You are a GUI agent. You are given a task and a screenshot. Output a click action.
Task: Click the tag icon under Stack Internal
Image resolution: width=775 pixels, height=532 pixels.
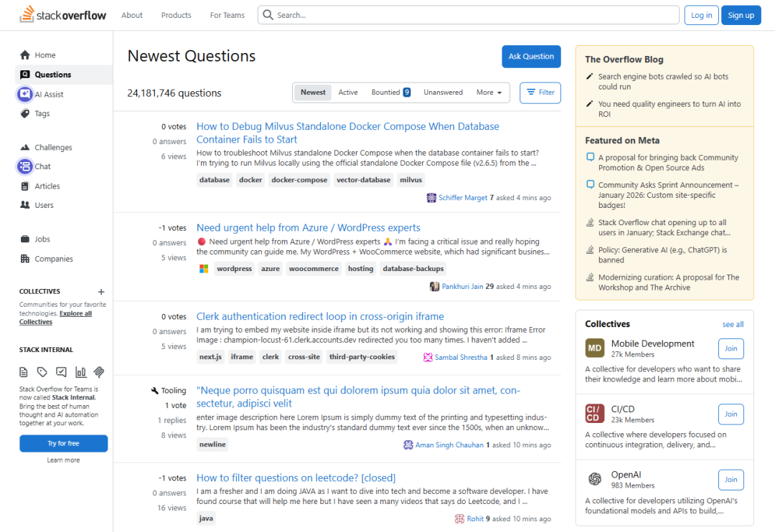click(42, 372)
